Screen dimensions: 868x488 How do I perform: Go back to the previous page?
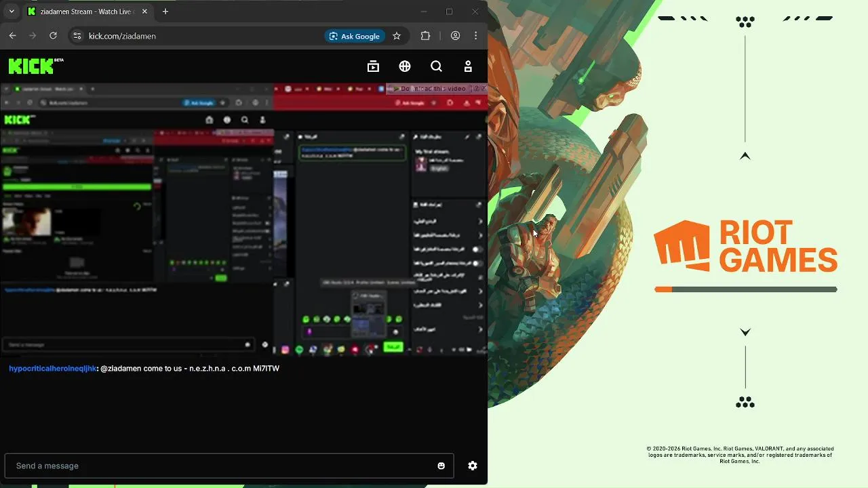click(x=12, y=36)
